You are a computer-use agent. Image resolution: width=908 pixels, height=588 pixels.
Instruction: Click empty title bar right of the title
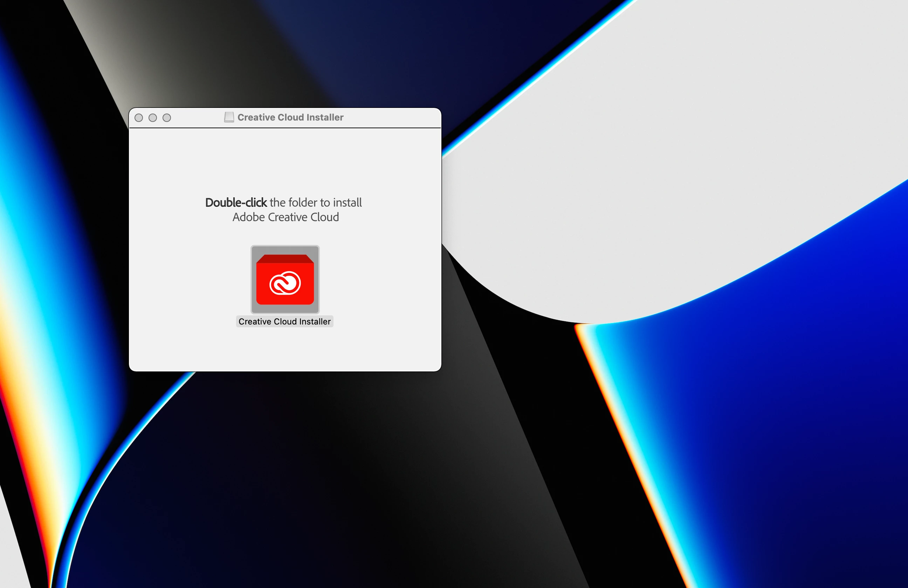point(393,117)
